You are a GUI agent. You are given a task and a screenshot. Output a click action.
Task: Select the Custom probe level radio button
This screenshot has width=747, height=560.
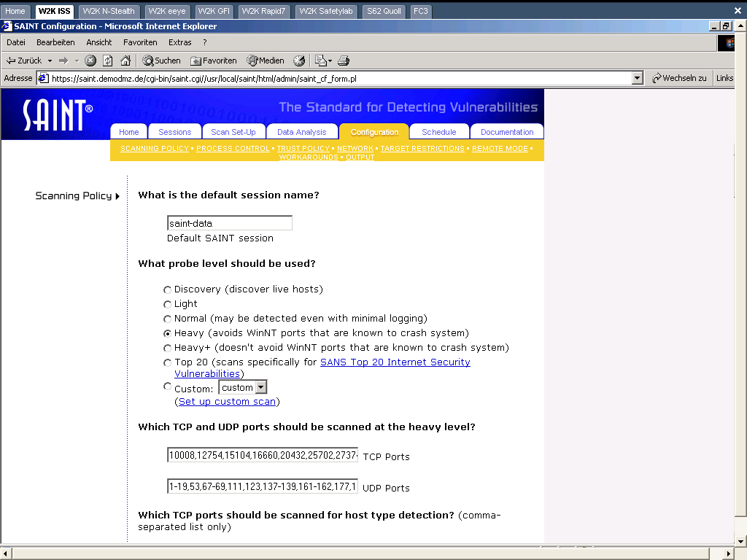tap(167, 386)
